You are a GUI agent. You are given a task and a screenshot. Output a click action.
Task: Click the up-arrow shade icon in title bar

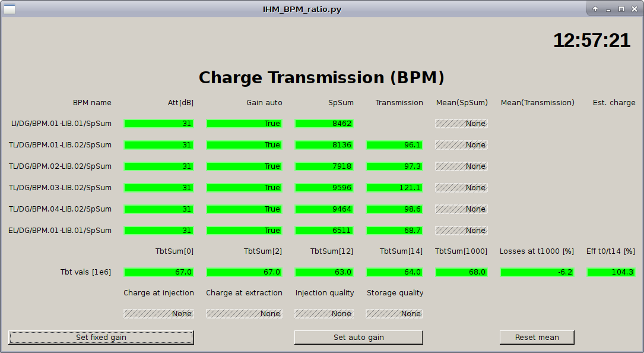[x=595, y=9]
